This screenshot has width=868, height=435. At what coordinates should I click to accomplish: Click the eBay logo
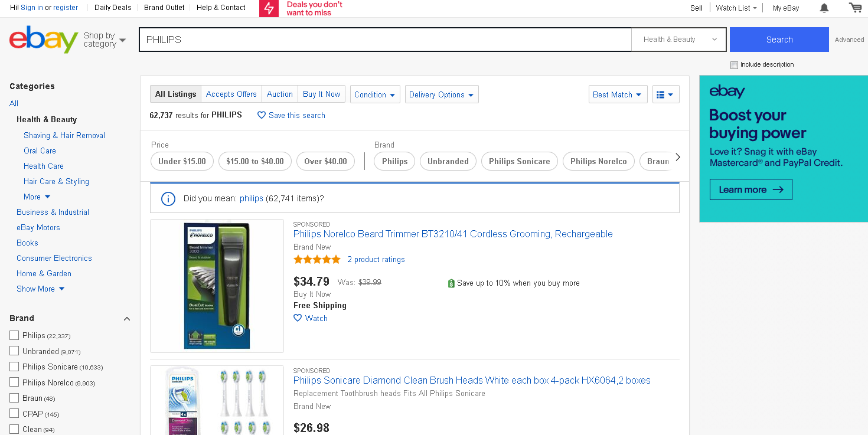pos(44,40)
